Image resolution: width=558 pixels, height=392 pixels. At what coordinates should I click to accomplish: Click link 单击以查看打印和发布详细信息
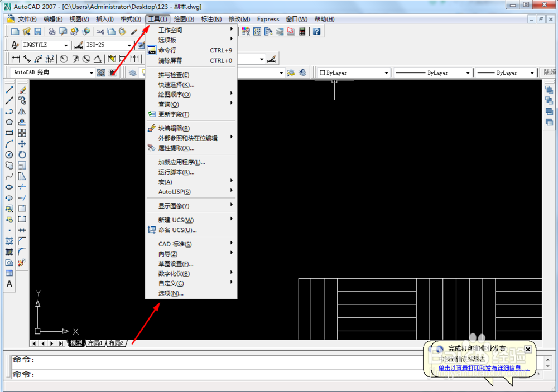pyautogui.click(x=483, y=368)
